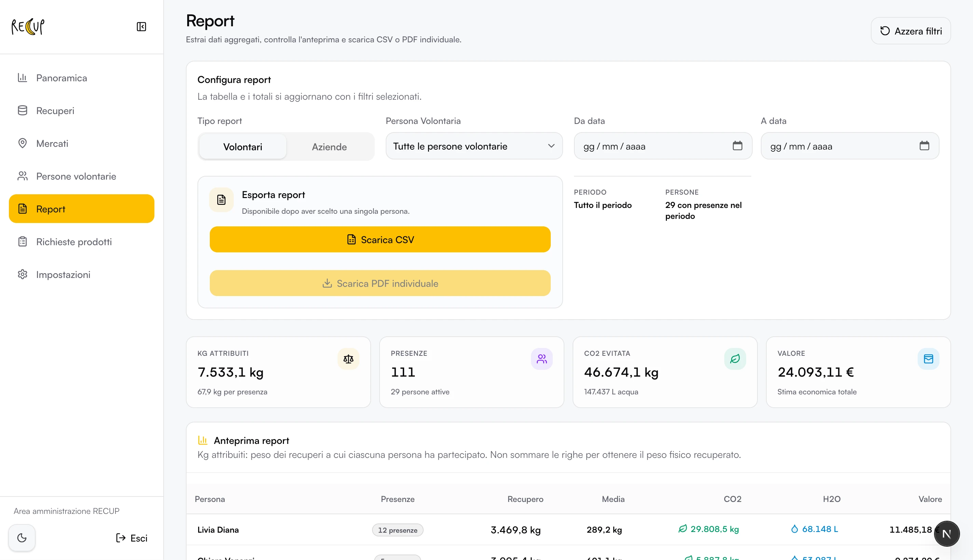
Task: Click the Panoramica bar chart icon
Action: click(23, 78)
